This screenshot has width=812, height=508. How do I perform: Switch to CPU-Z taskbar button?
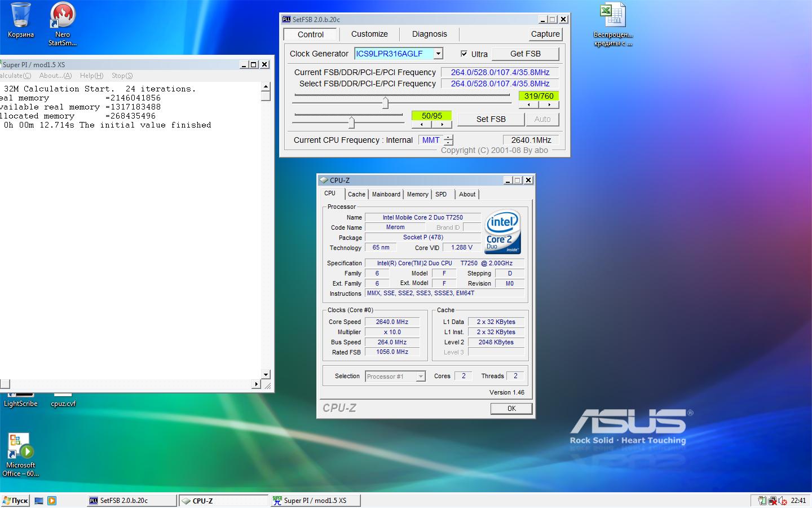pos(223,501)
